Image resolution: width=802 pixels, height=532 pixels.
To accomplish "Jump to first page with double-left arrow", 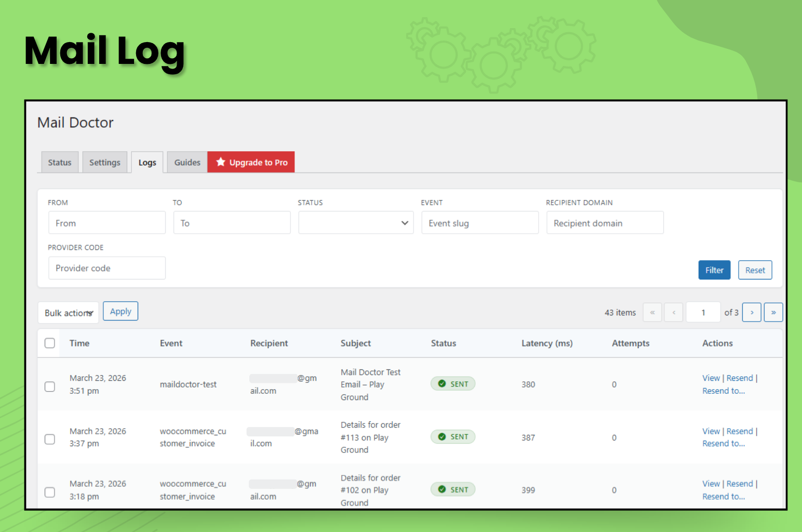I will tap(652, 312).
